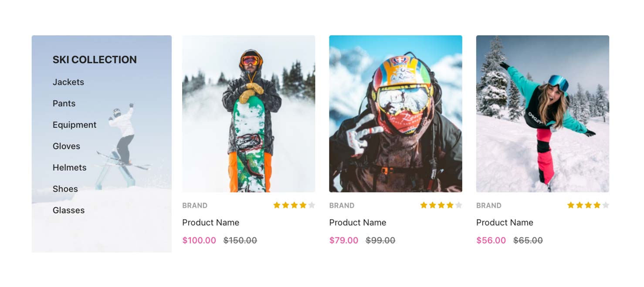Screen dimensions: 644x287
Task: Select Pants in Ski Collection menu
Action: click(x=64, y=103)
